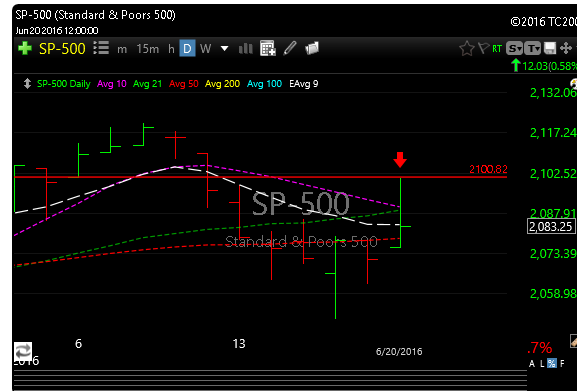Open the symbol list icon beside SP-500

tap(101, 48)
